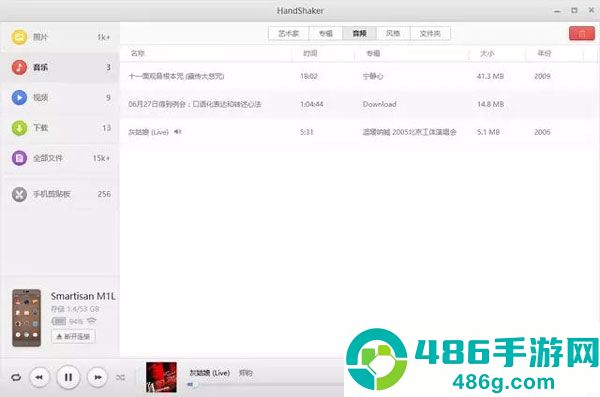Click the 2006 year cell

(x=542, y=132)
